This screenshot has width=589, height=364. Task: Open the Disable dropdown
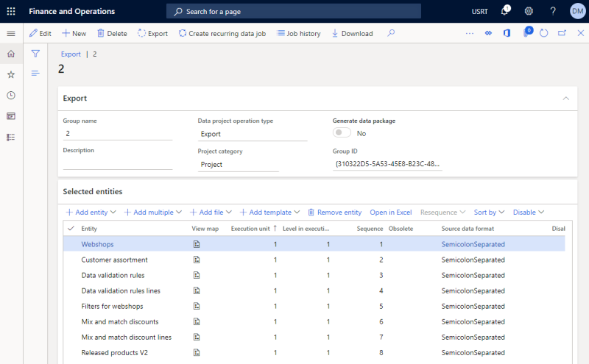(x=529, y=213)
